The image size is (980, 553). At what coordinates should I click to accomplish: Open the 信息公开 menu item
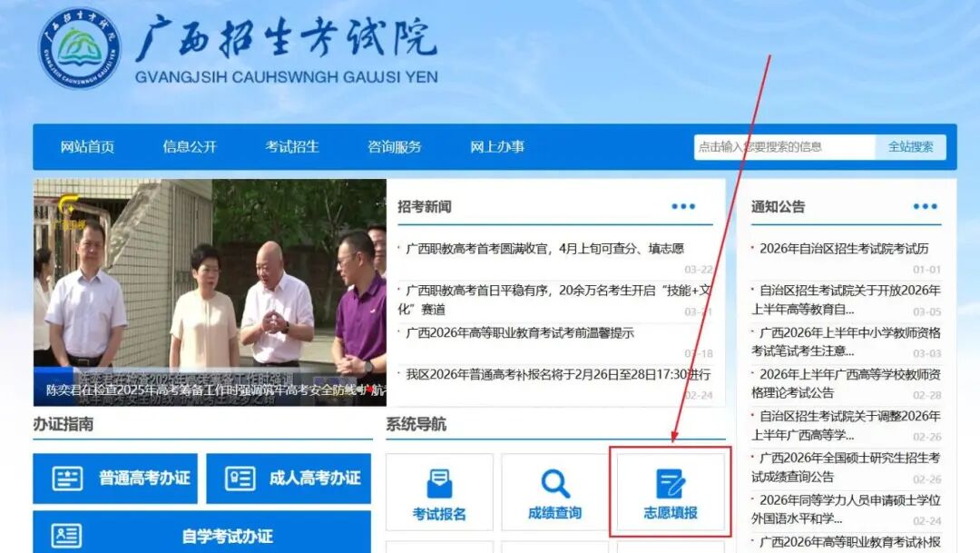point(190,147)
